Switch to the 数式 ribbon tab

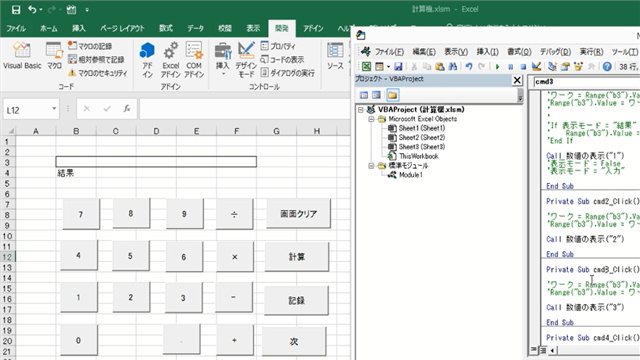tap(165, 28)
